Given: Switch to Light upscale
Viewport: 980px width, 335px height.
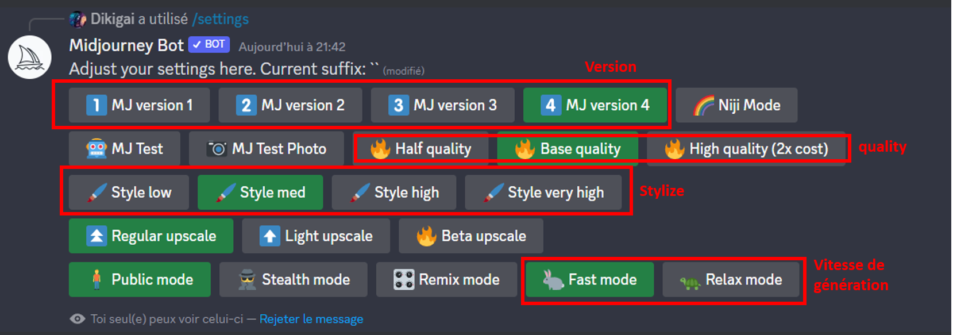Looking at the screenshot, I should (316, 236).
